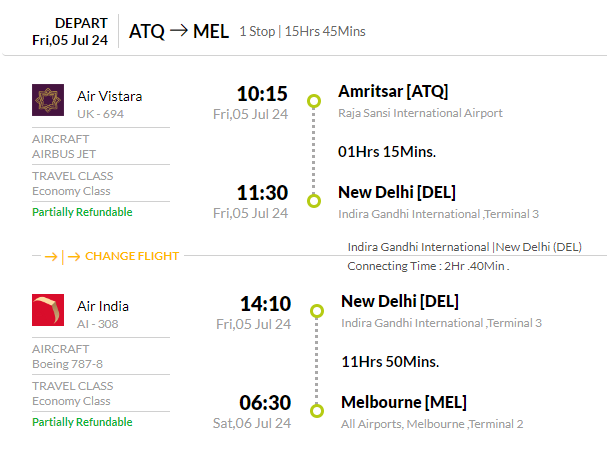Click the Amritsar departure circle marker

(x=314, y=101)
